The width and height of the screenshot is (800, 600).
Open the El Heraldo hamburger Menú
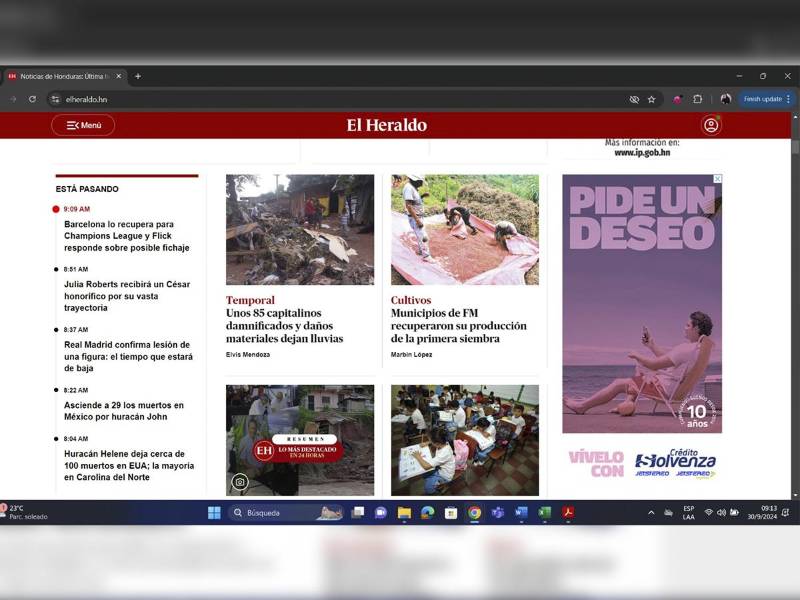click(82, 125)
